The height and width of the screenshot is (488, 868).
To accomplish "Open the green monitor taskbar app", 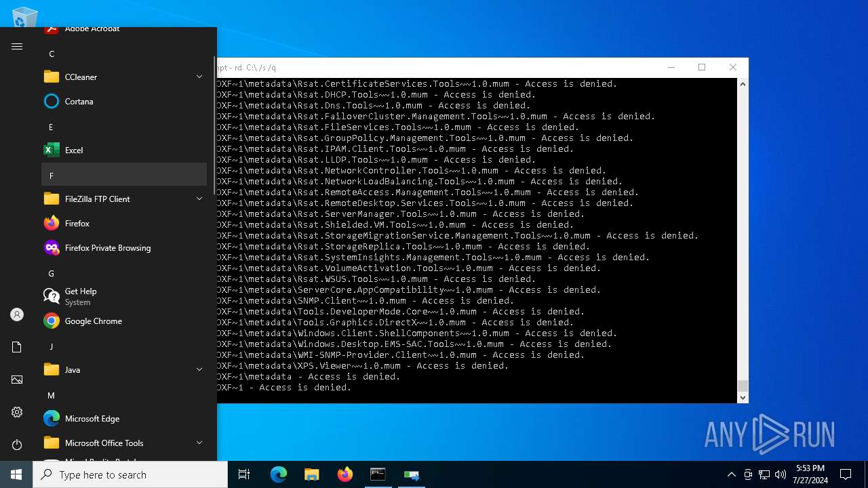I will (x=411, y=474).
